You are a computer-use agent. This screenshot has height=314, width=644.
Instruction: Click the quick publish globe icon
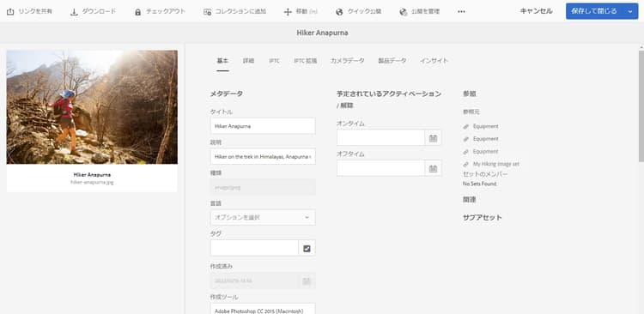[x=339, y=12]
